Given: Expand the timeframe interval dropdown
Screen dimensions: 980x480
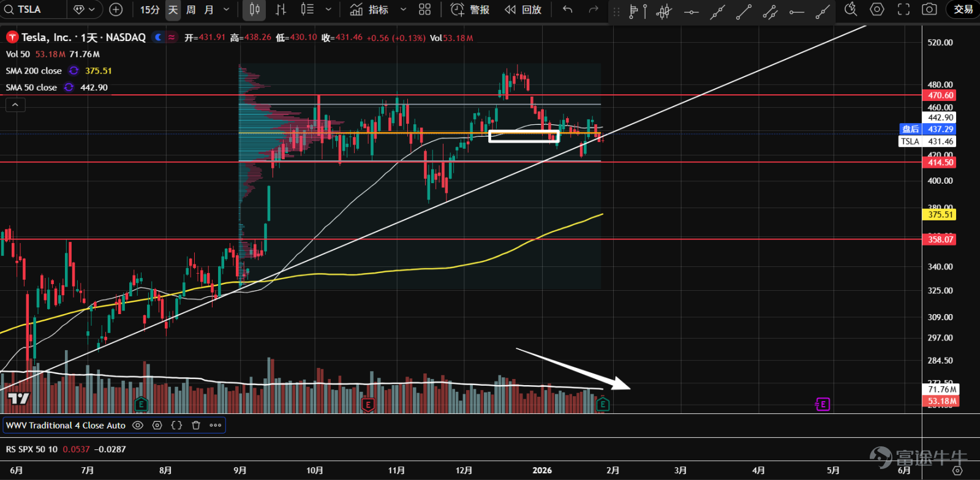Looking at the screenshot, I should click(227, 9).
